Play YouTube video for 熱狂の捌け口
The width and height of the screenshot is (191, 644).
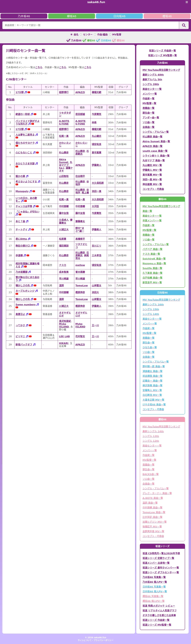click(35, 246)
